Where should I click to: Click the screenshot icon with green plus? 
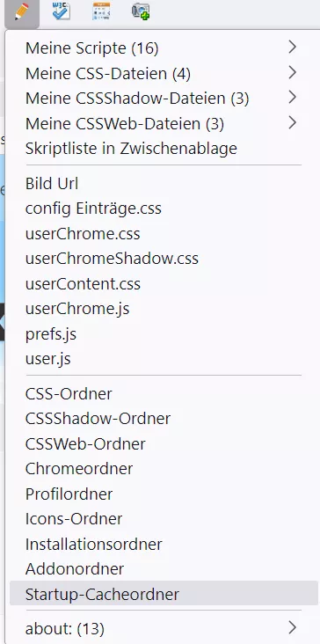point(141,11)
